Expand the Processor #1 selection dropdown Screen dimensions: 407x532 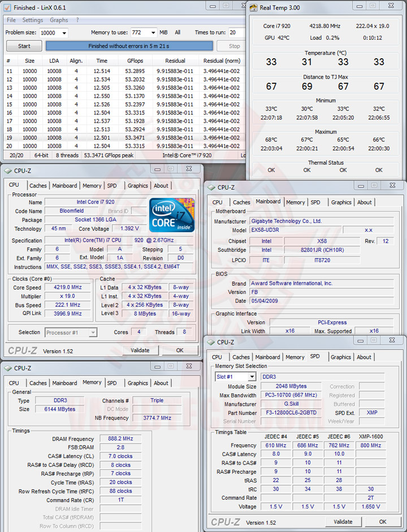coord(93,333)
